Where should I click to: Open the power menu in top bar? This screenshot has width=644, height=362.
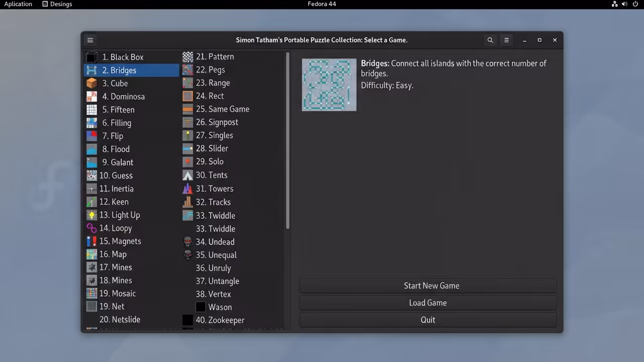pos(635,4)
